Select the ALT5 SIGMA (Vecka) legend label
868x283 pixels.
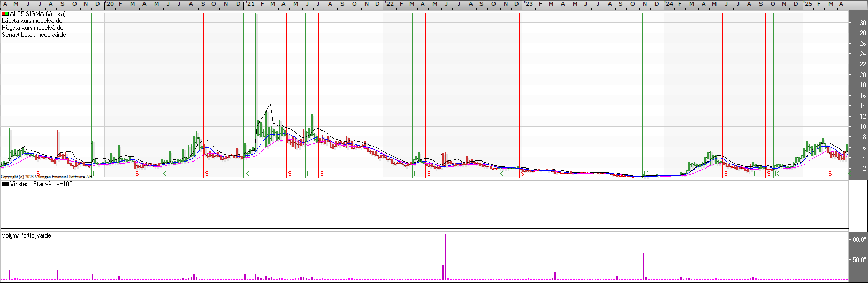(x=37, y=14)
